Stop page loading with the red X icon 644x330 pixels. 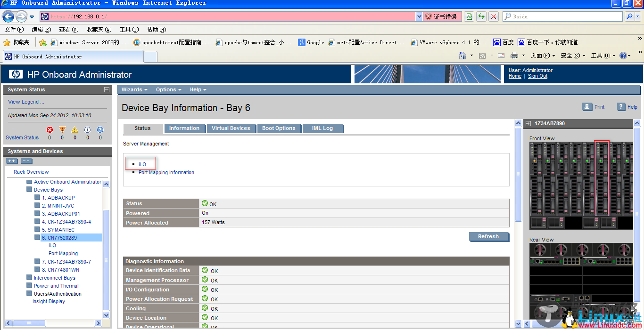click(494, 16)
